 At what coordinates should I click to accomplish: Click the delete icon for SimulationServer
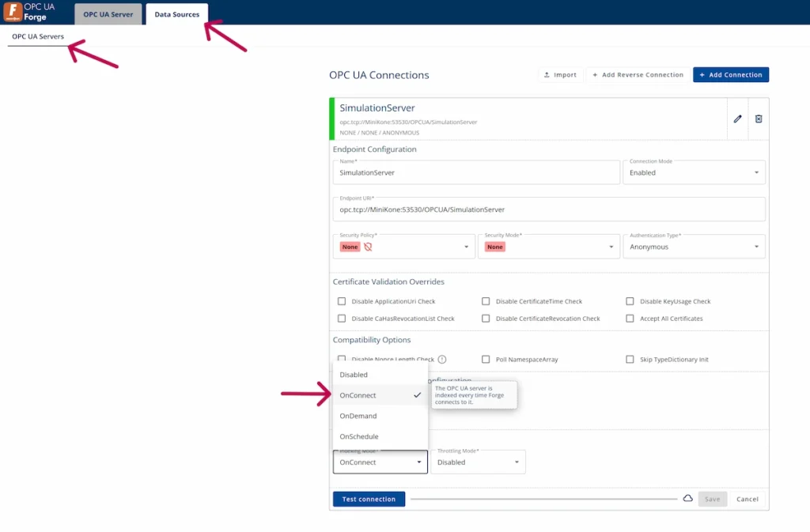(759, 119)
